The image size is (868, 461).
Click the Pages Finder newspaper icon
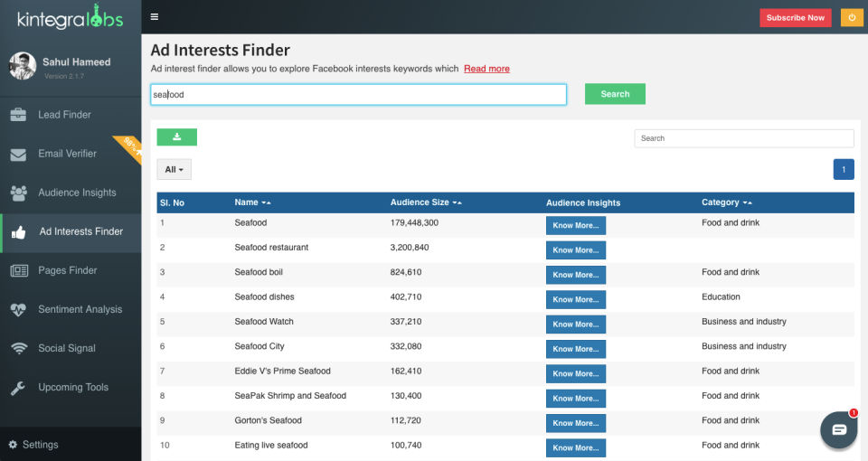[x=19, y=270]
